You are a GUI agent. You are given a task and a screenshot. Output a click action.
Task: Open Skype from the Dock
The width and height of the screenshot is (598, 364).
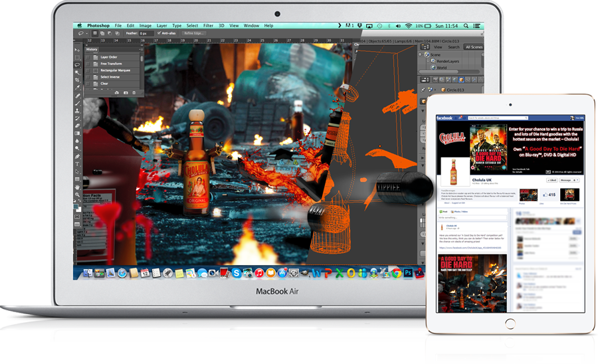click(237, 273)
